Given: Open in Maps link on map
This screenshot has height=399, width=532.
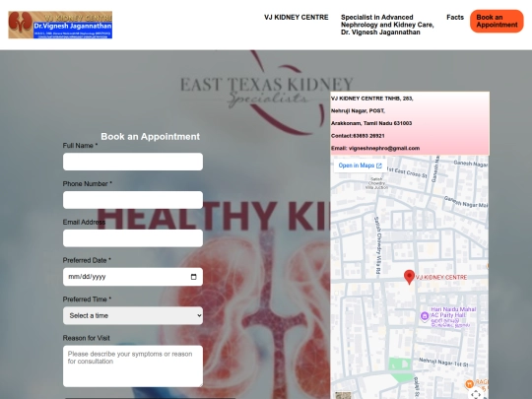Looking at the screenshot, I should click(x=360, y=166).
